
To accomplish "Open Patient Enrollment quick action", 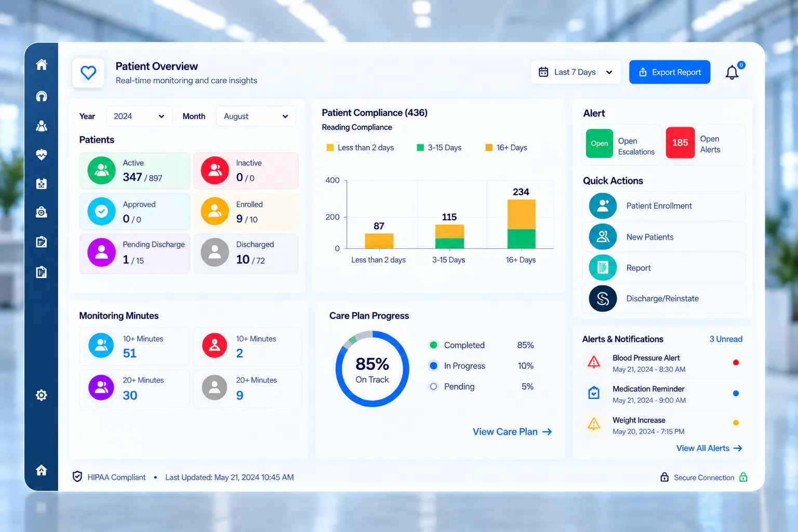I will click(664, 206).
